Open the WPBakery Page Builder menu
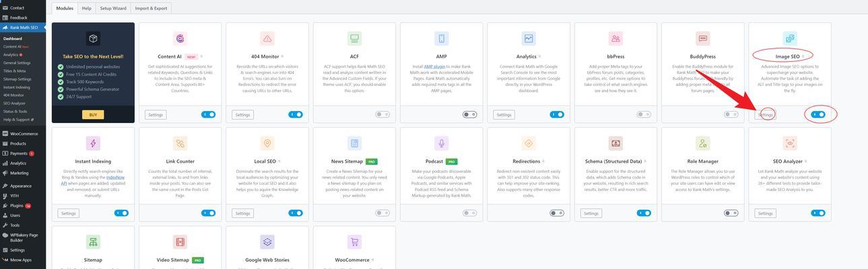This screenshot has height=269, width=868. click(x=23, y=237)
